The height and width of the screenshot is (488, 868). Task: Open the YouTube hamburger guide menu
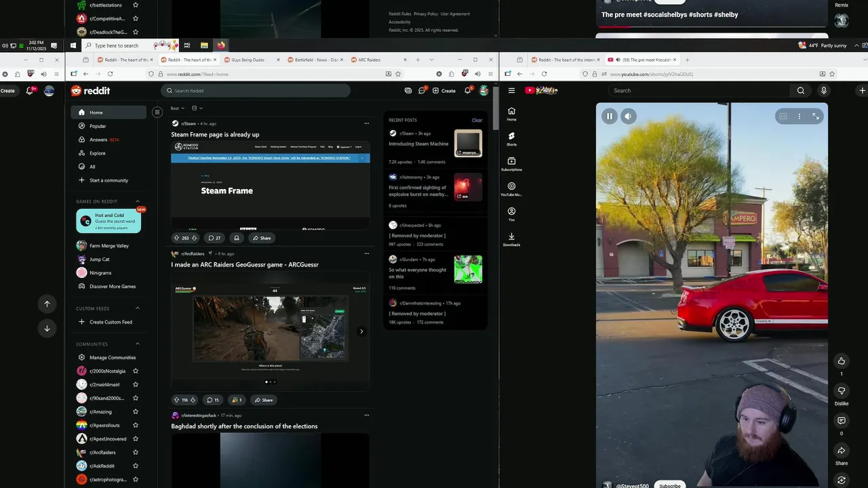coord(511,90)
